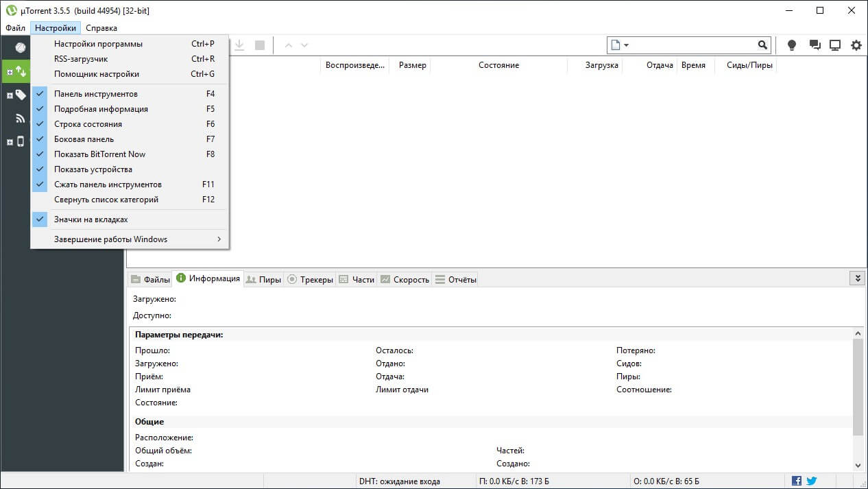
Task: Toggle Показать BitTorrent Now option
Action: pos(130,154)
